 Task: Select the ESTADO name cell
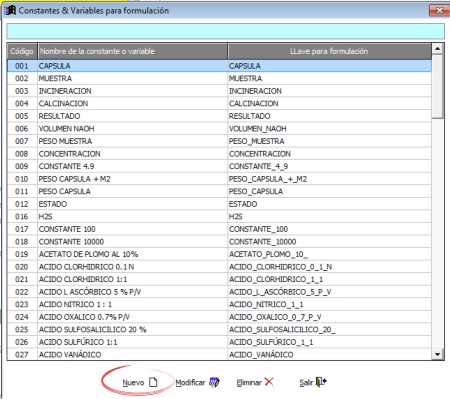(132, 204)
